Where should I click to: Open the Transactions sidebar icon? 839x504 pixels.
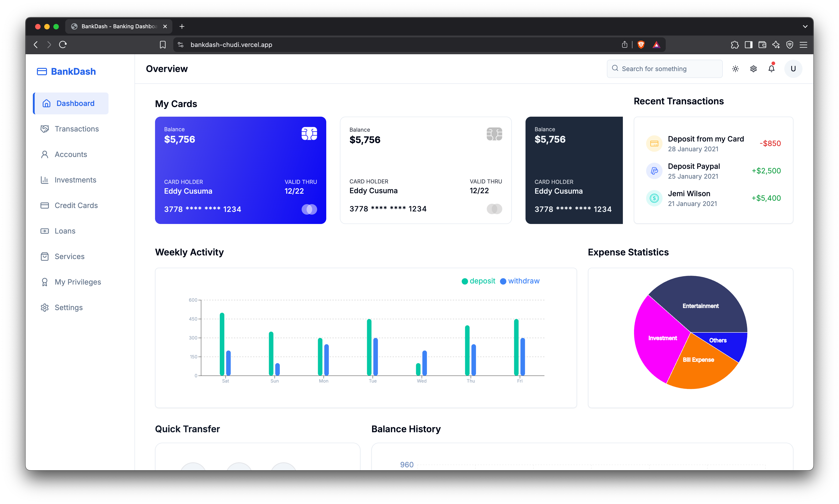click(x=45, y=129)
